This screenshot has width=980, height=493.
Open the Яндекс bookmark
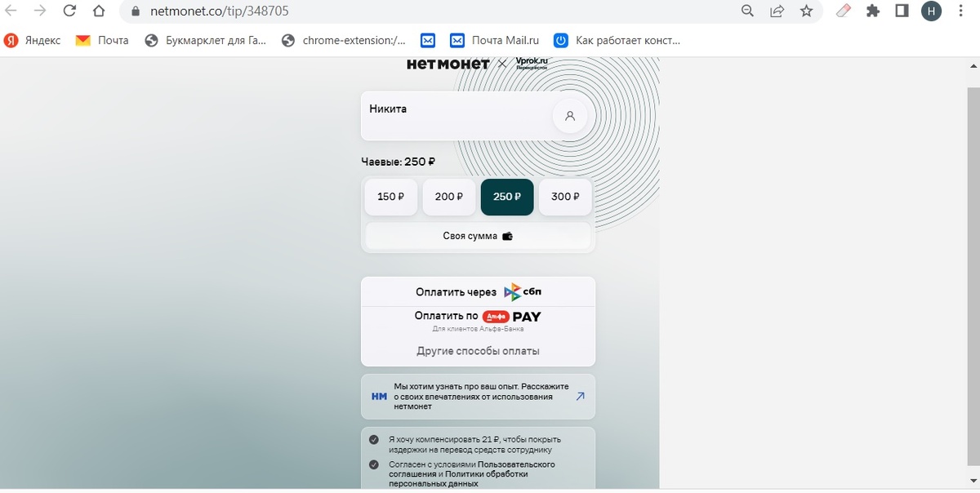(33, 40)
